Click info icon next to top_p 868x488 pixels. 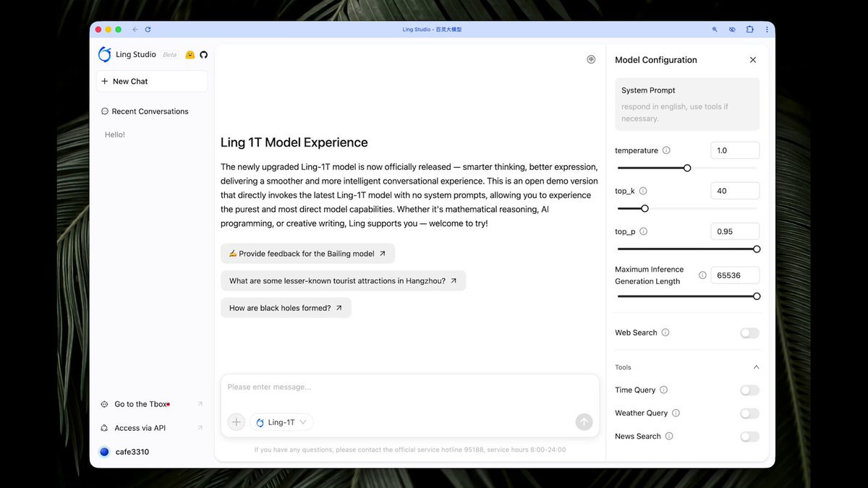pyautogui.click(x=643, y=231)
